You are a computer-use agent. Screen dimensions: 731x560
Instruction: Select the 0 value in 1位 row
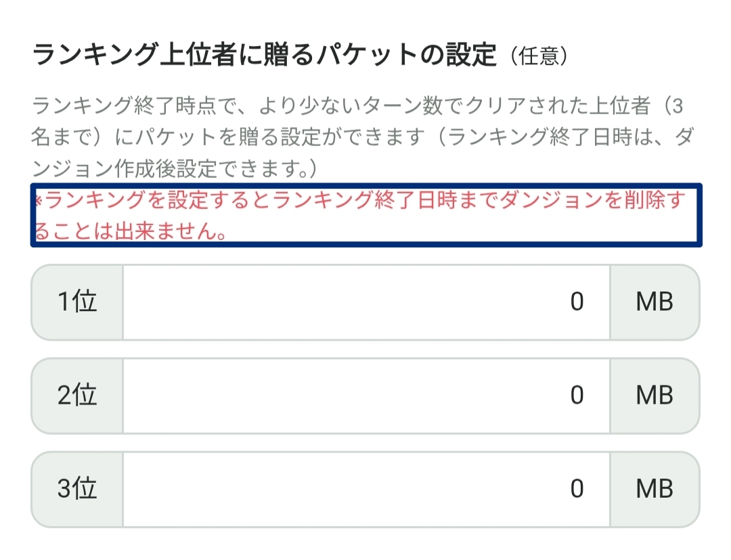[x=577, y=302]
